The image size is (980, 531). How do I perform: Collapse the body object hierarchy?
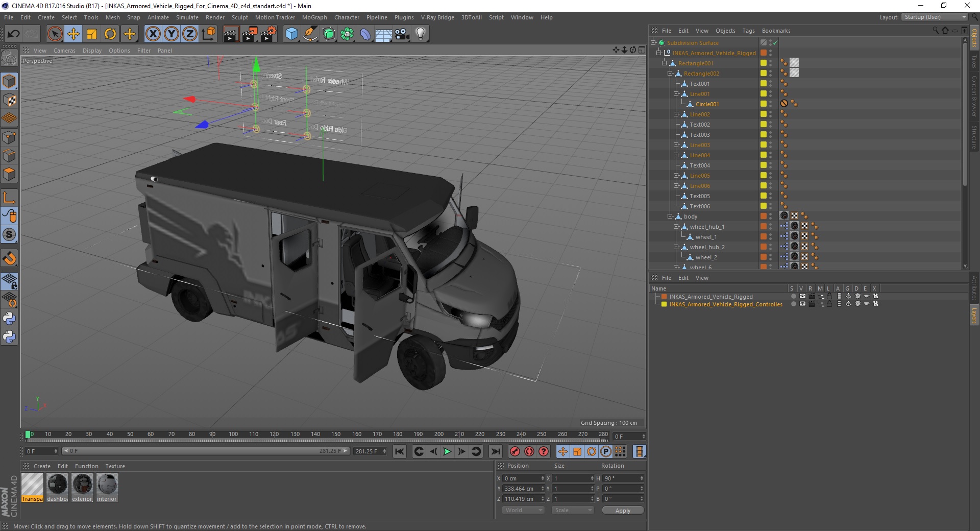(x=670, y=216)
